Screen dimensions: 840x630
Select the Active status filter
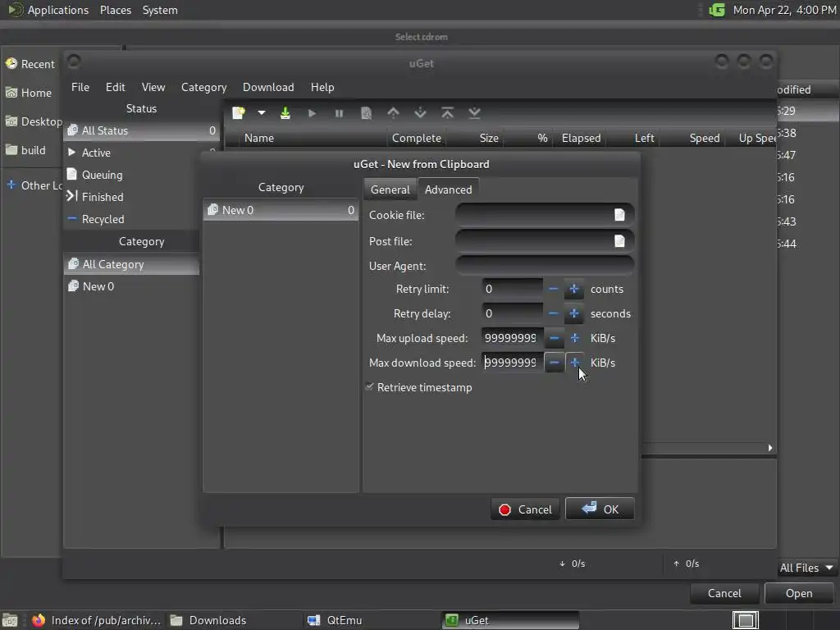point(142,153)
